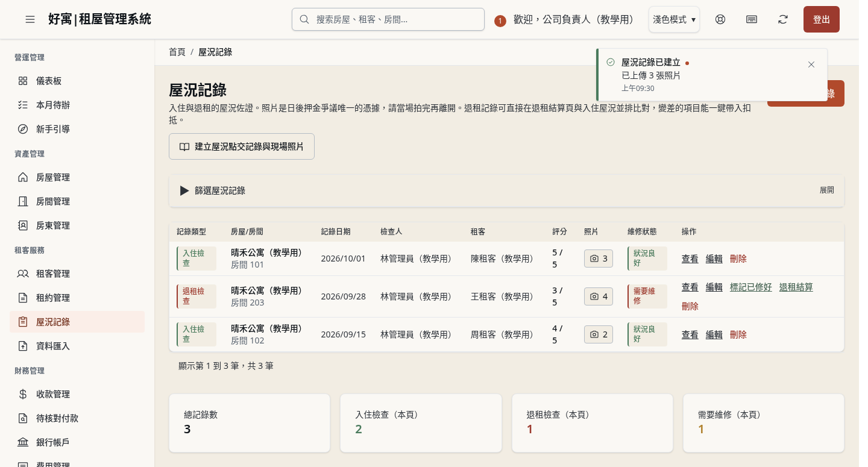Click the notification badge showing 1
Image resolution: width=868 pixels, height=467 pixels.
point(500,21)
